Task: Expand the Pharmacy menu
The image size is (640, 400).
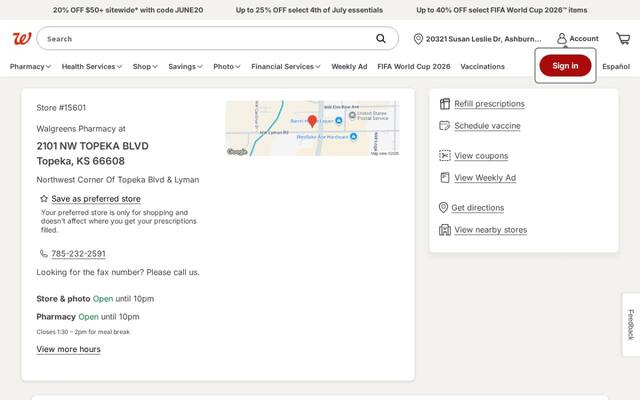Action: click(30, 67)
